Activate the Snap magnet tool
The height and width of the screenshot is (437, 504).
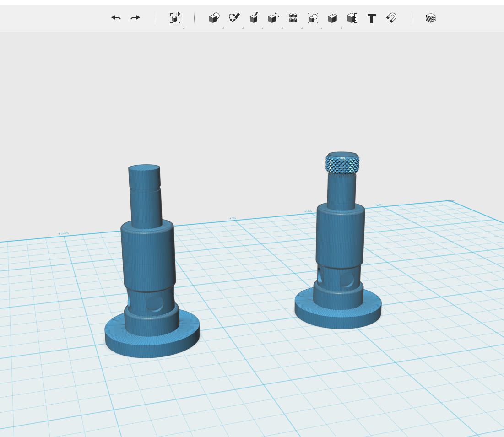click(x=391, y=18)
